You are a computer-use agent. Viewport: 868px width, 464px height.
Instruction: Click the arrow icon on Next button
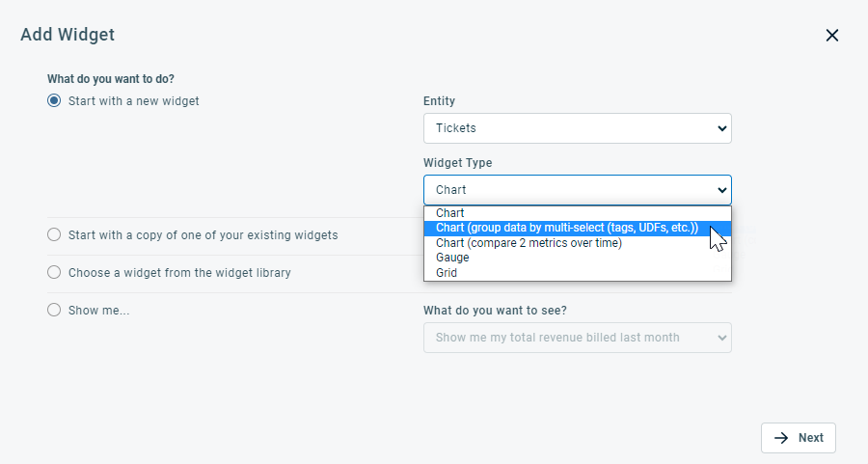coord(781,438)
